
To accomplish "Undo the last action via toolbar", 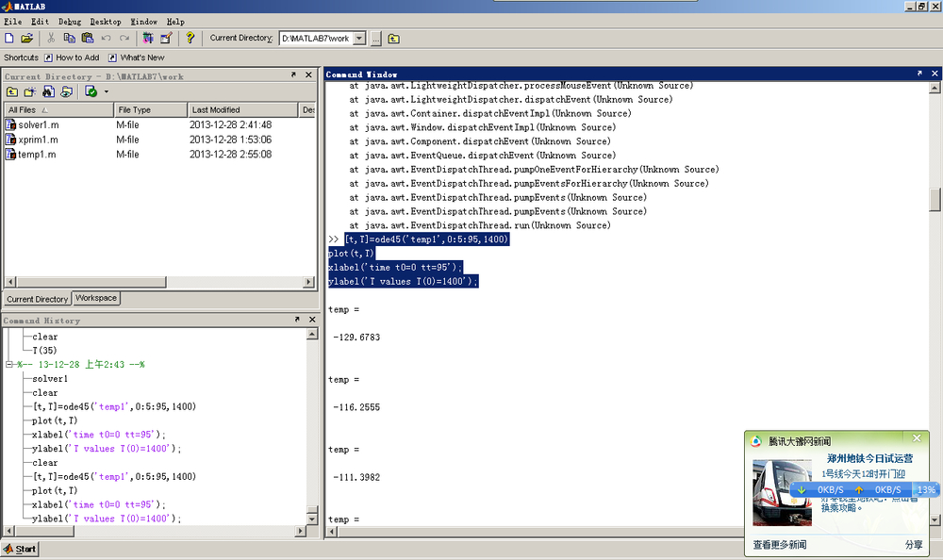I will click(106, 39).
